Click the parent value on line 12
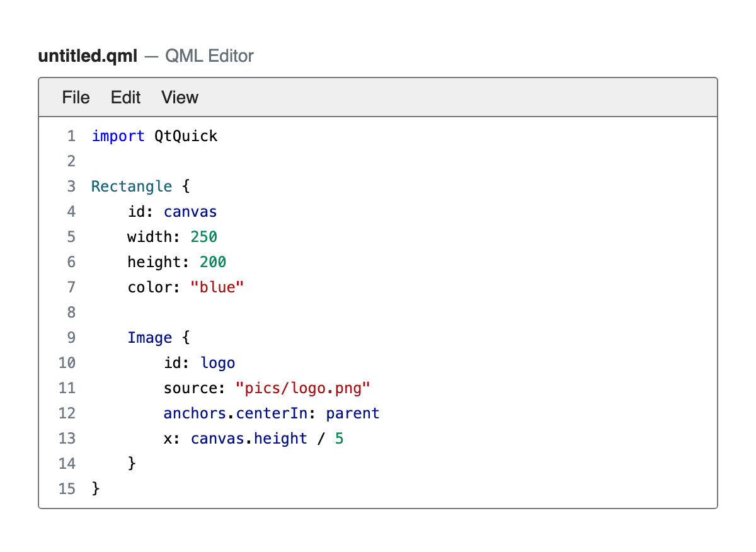 pyautogui.click(x=353, y=413)
